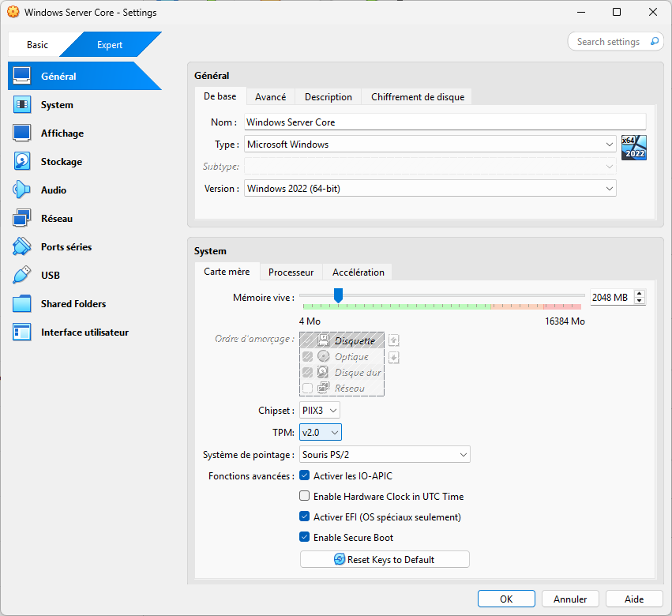The image size is (672, 616).
Task: Click the Optique disc icon in boot order
Action: click(323, 356)
